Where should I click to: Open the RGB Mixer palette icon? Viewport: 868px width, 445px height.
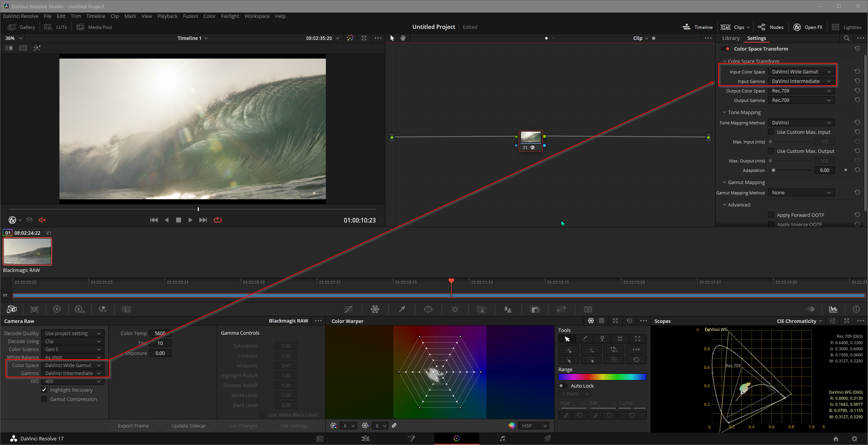coord(102,309)
